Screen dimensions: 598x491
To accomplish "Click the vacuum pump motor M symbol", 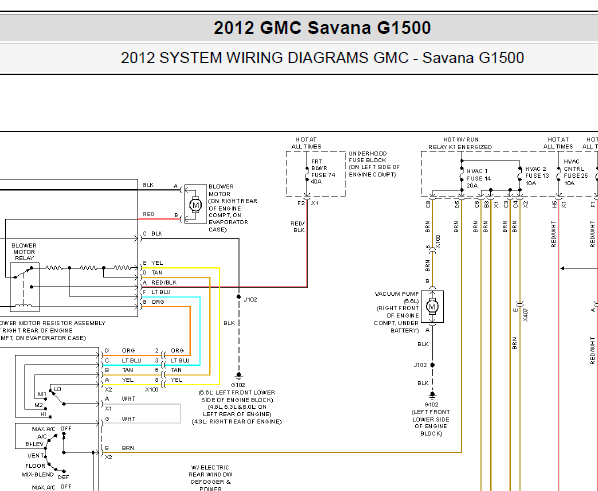I will pos(432,306).
